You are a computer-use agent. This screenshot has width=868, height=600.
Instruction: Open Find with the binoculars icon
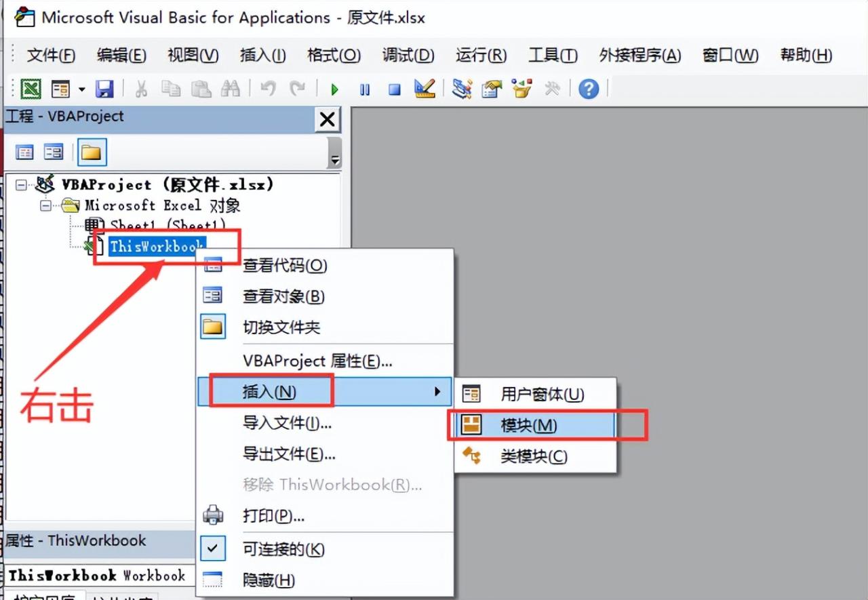tap(231, 89)
